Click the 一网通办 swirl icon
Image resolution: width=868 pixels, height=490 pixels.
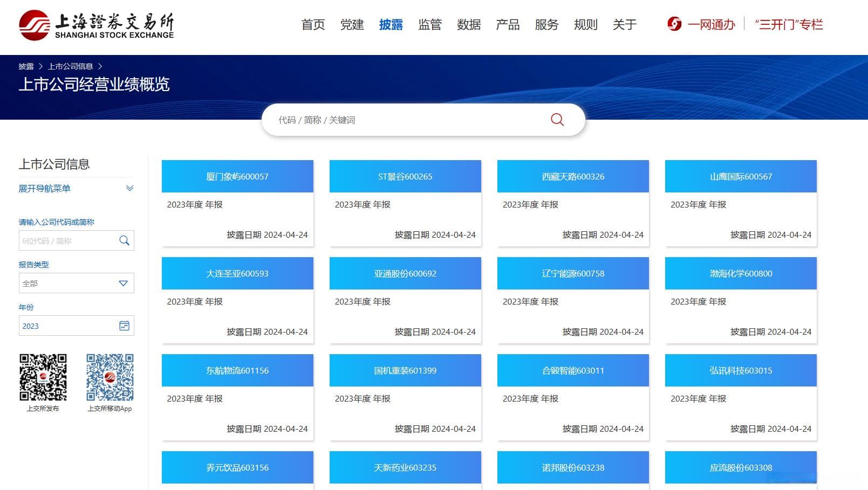coord(674,24)
